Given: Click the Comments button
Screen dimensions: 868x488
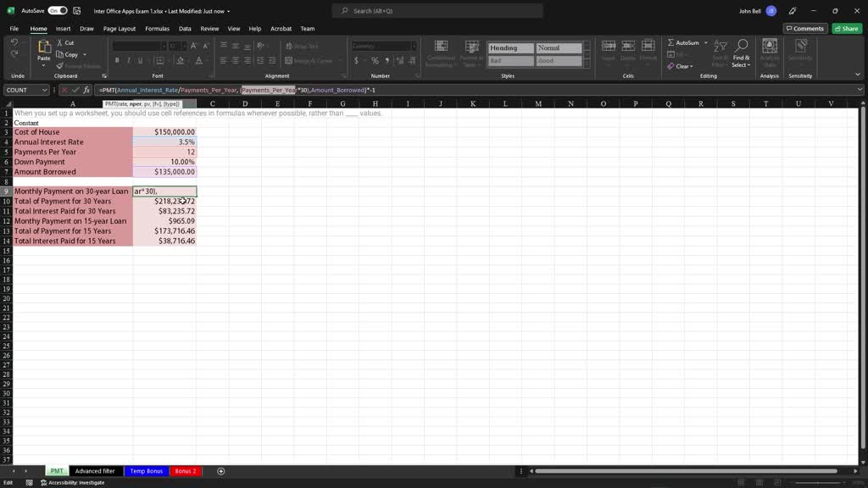Looking at the screenshot, I should (x=804, y=28).
